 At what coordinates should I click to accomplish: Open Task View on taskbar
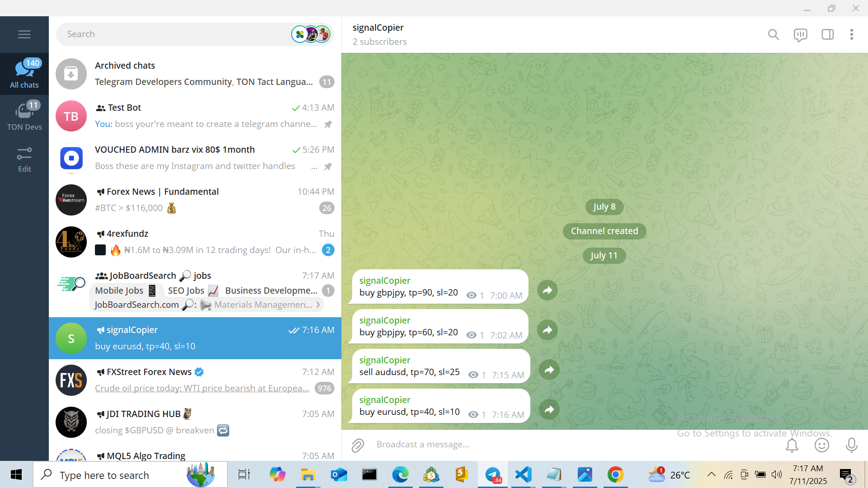coord(244,475)
